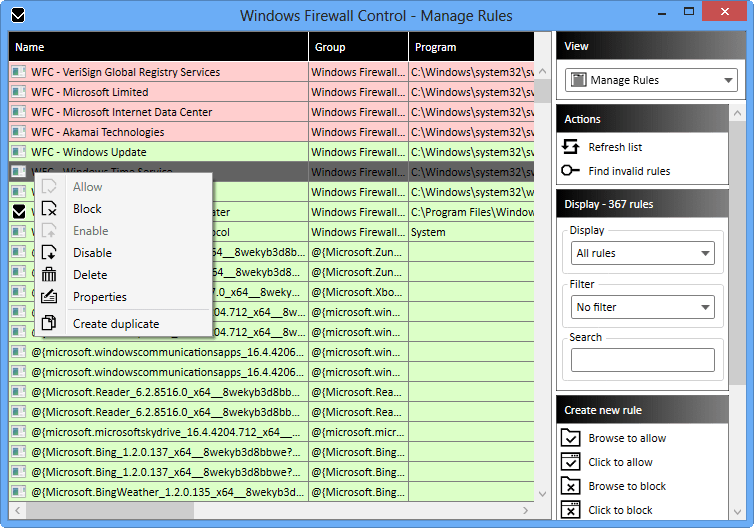The width and height of the screenshot is (754, 528).
Task: Click the Refresh list action
Action: pos(615,147)
